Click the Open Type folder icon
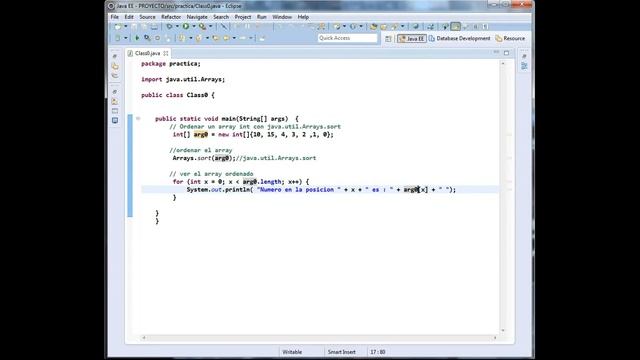The image size is (640, 360). (216, 38)
